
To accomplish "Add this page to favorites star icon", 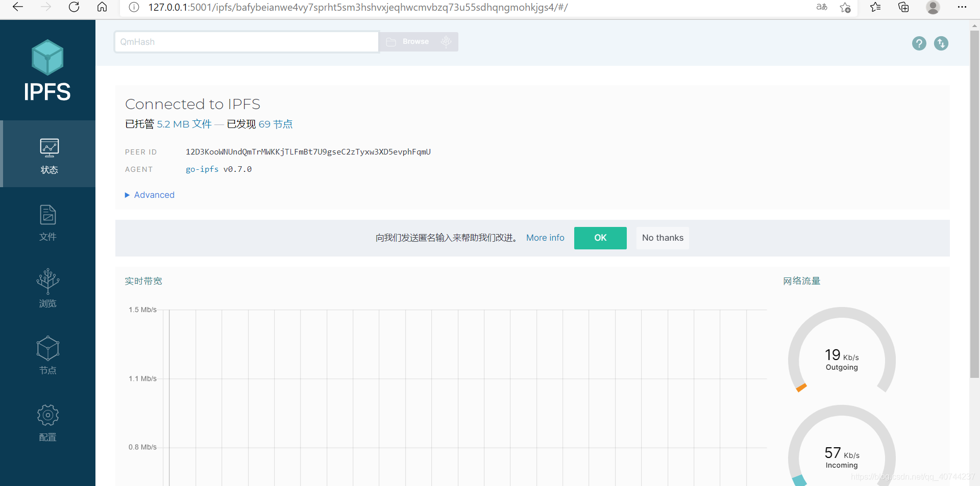I will [845, 7].
